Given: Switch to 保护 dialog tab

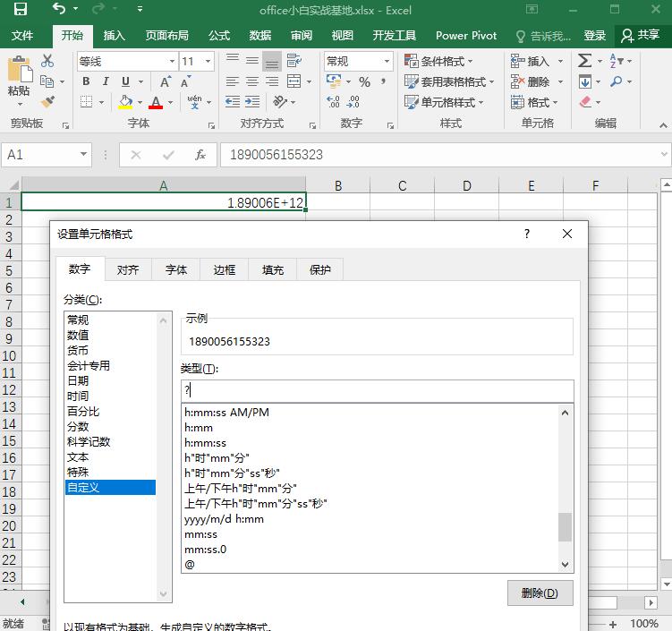Looking at the screenshot, I should 319,269.
